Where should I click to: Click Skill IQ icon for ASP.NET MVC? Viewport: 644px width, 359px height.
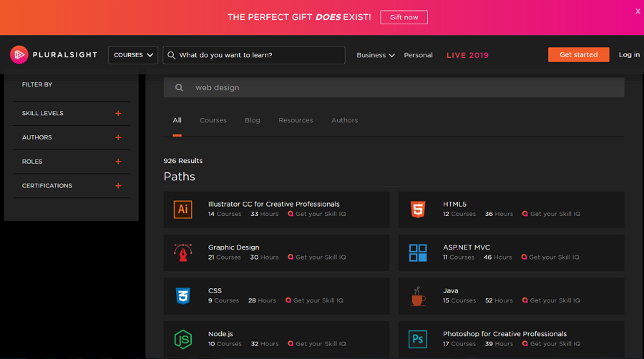(524, 257)
